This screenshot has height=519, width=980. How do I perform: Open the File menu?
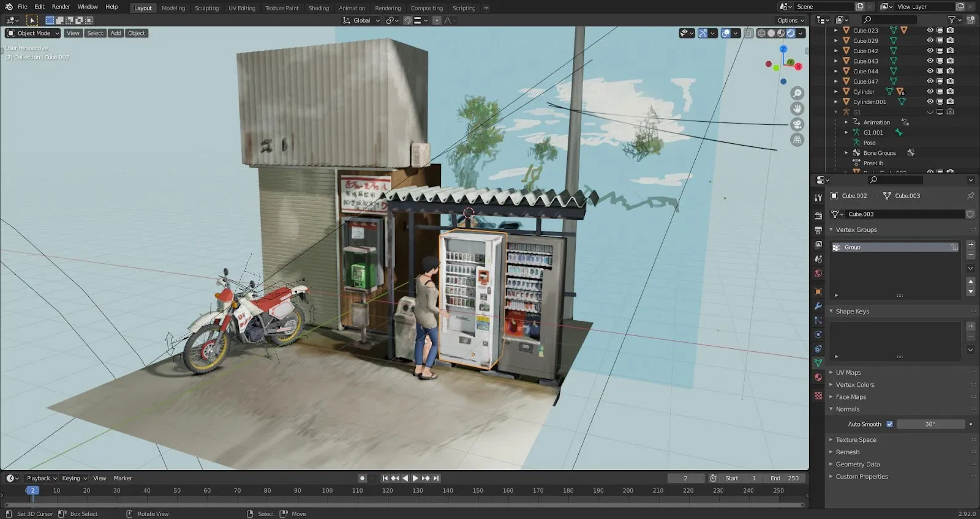(23, 7)
